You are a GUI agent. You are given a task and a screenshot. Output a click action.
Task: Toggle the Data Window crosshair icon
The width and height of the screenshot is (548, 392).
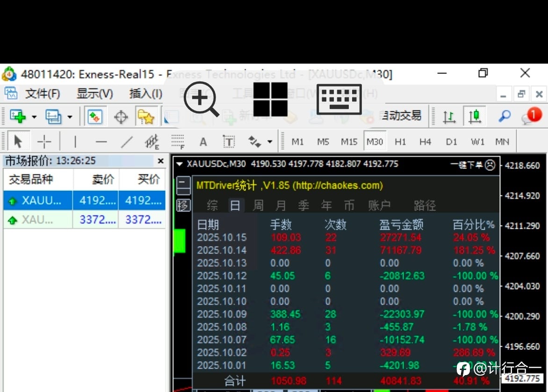coord(121,117)
